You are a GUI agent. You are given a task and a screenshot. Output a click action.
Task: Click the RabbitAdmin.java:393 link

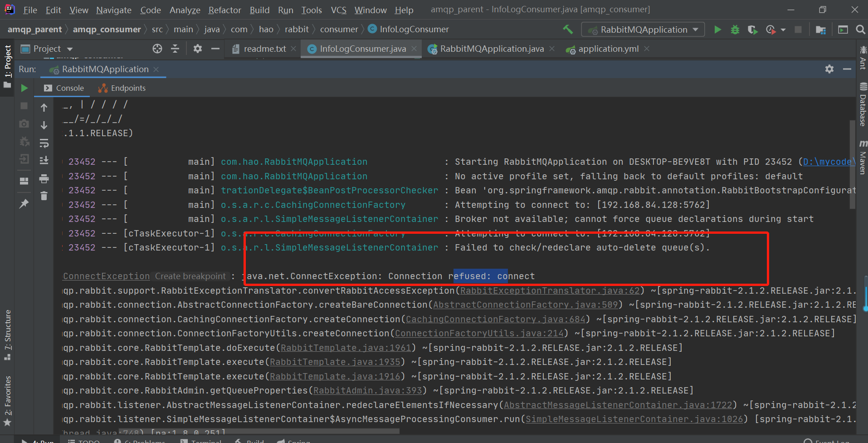368,390
